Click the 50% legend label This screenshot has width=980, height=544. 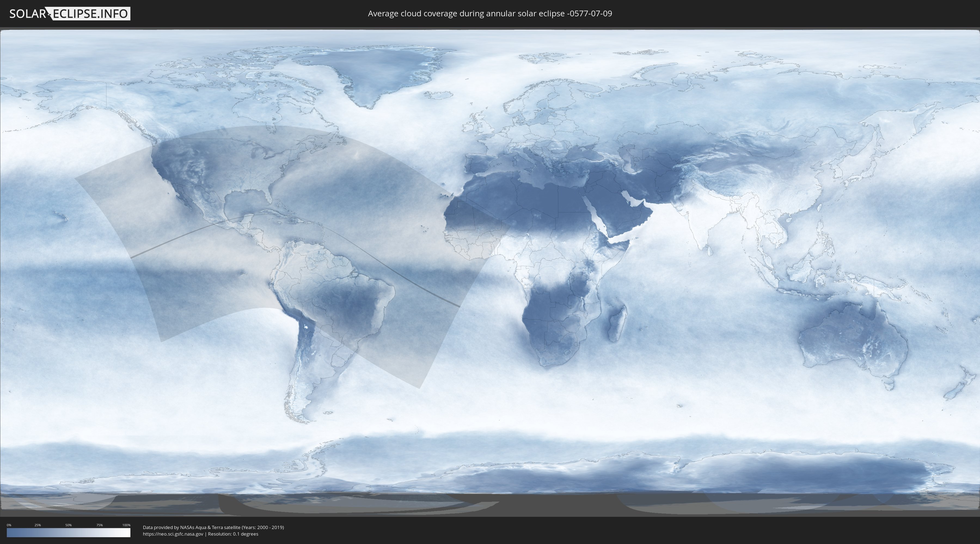click(x=69, y=525)
